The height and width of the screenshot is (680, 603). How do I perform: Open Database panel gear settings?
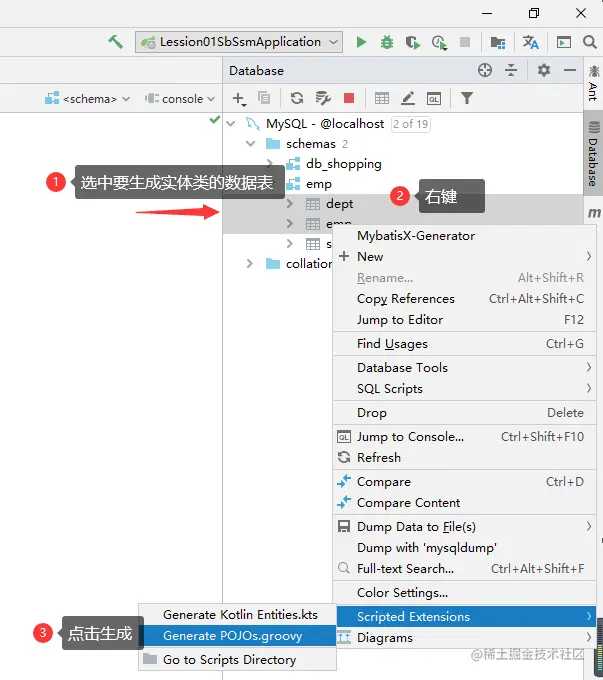[544, 70]
